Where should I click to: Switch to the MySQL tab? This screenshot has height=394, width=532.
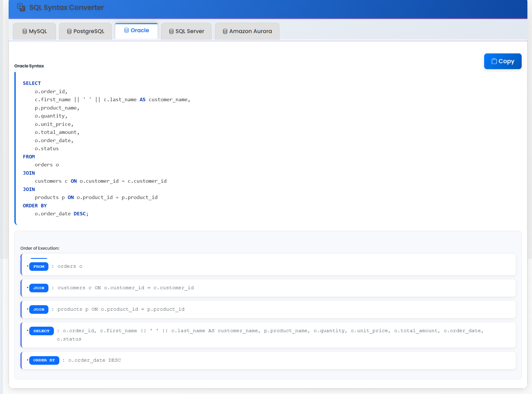(x=34, y=31)
